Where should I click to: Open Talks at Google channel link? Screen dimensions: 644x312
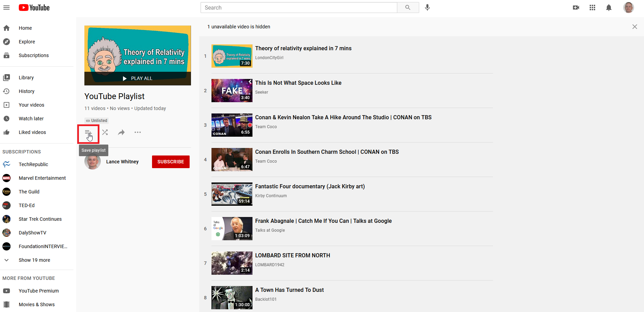270,230
